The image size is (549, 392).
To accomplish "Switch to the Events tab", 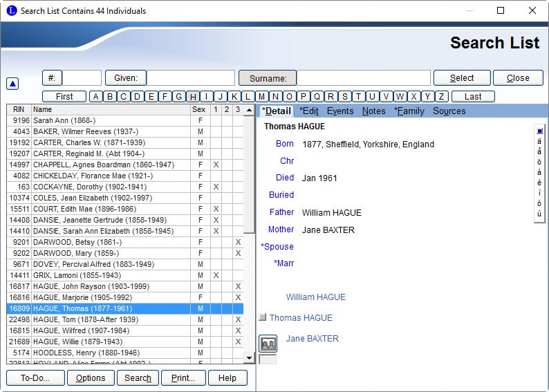I will pyautogui.click(x=340, y=111).
